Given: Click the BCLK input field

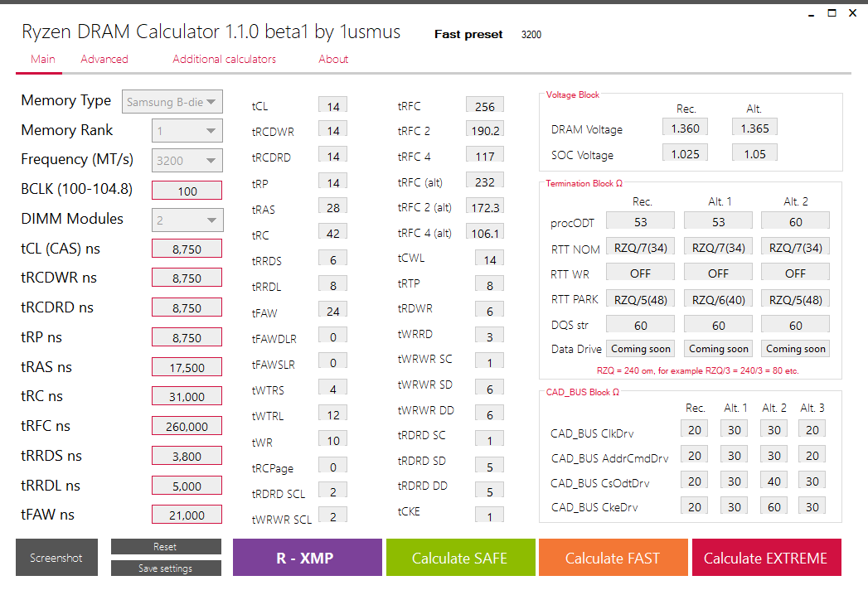Looking at the screenshot, I should [187, 191].
